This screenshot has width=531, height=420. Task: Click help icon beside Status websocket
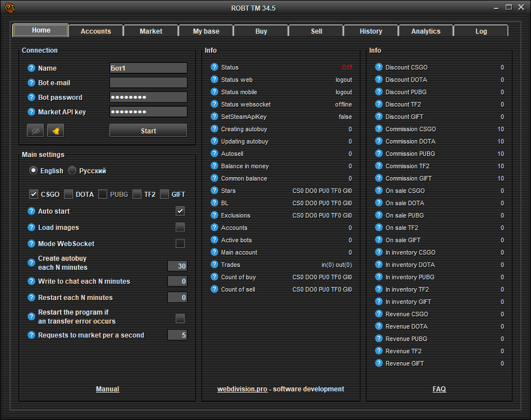click(x=214, y=104)
